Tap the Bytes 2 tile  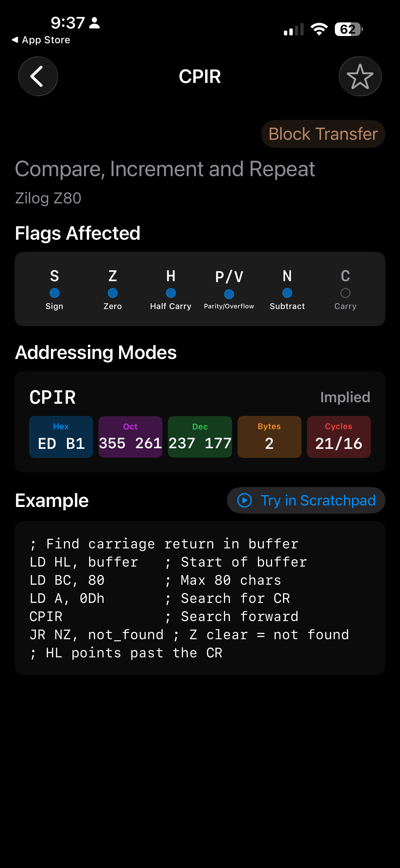(269, 437)
